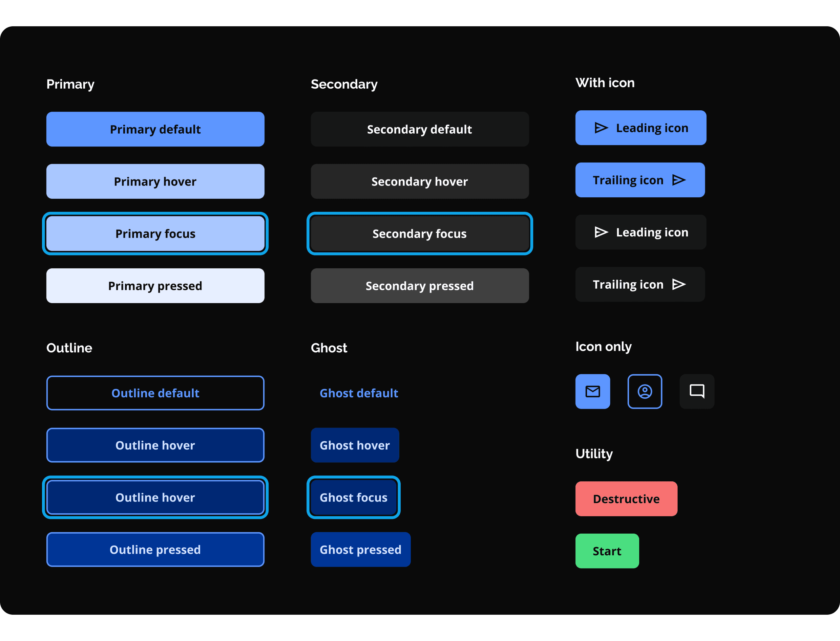
Task: Select the Ghost focus button
Action: [353, 497]
